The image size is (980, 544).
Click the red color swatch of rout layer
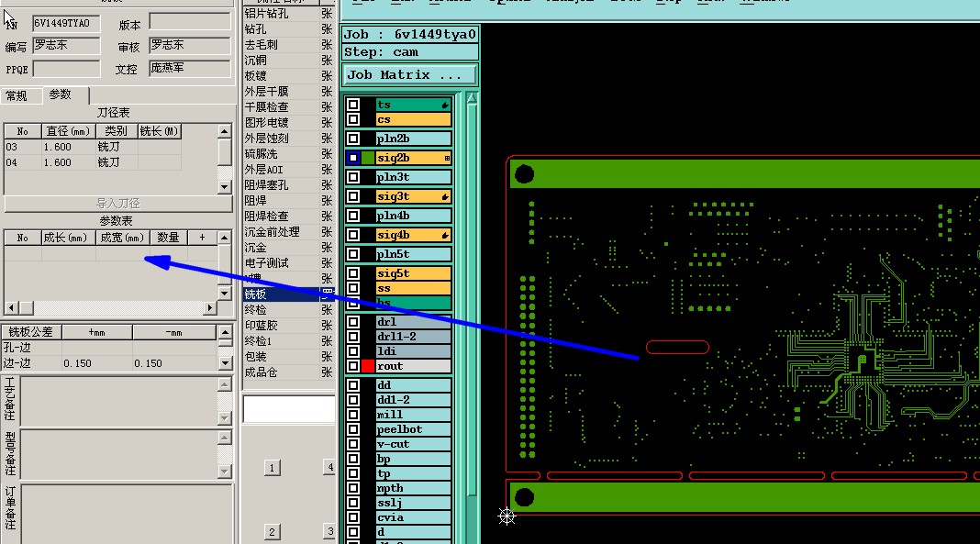click(x=367, y=366)
